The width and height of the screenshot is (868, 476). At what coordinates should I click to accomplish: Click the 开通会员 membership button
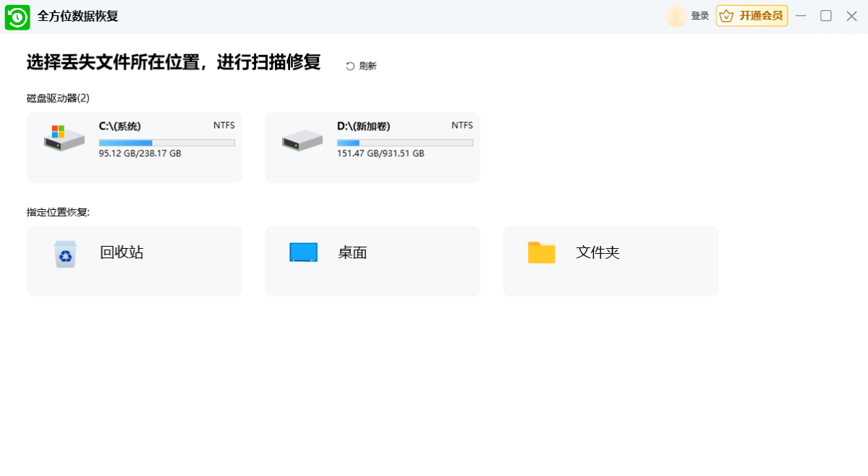[752, 16]
